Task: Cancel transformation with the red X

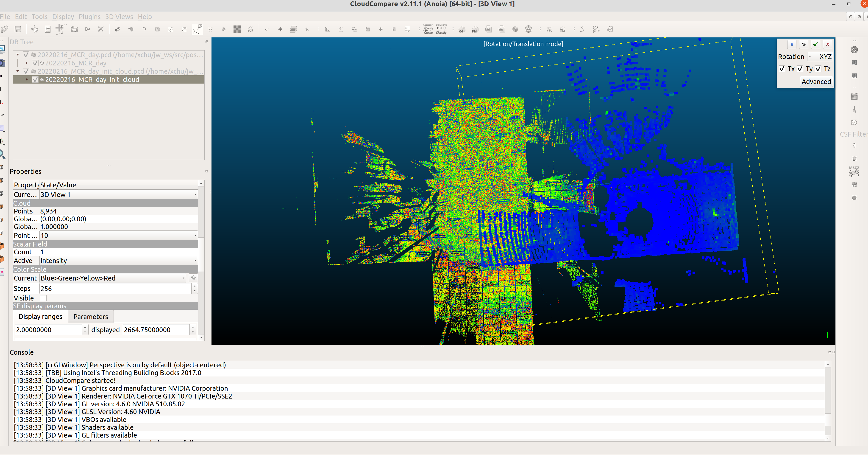Action: click(x=828, y=44)
